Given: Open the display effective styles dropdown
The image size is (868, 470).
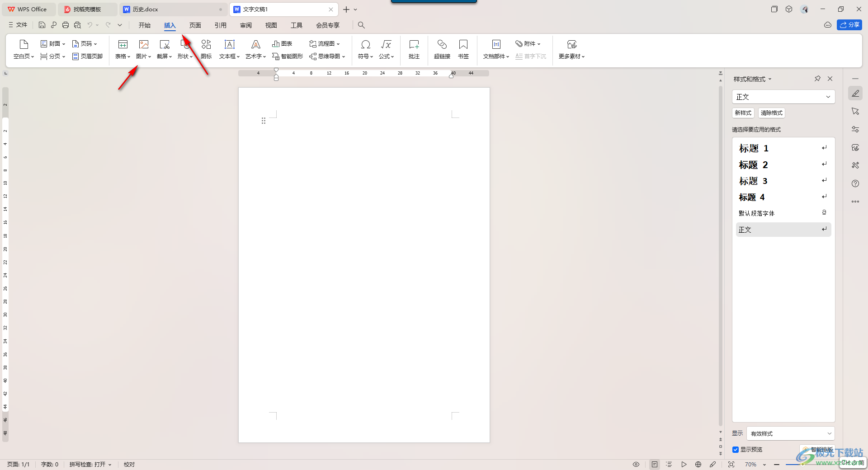Looking at the screenshot, I should click(x=791, y=433).
